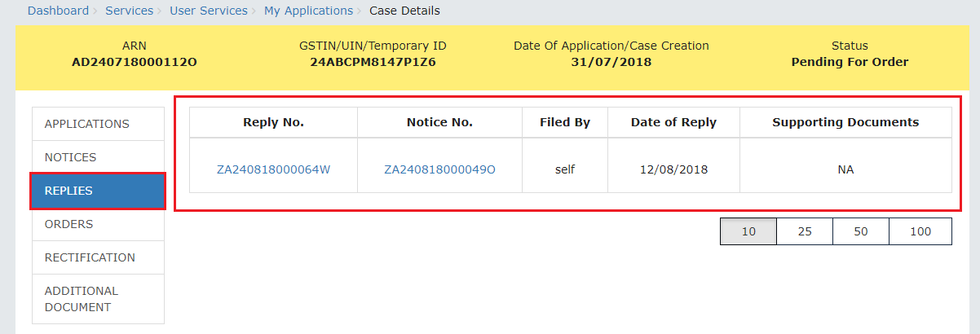Select the REPLIES tab
This screenshot has height=334, width=980.
coord(98,191)
